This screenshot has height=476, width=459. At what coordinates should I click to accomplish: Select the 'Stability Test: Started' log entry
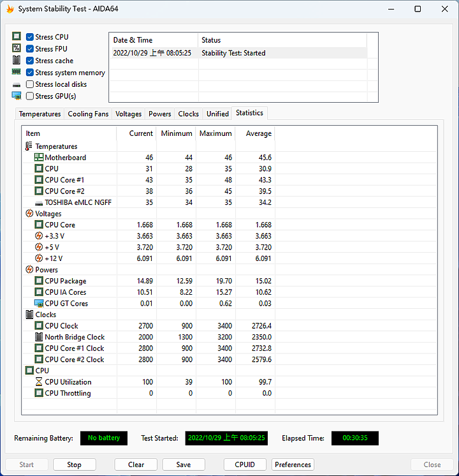(238, 53)
